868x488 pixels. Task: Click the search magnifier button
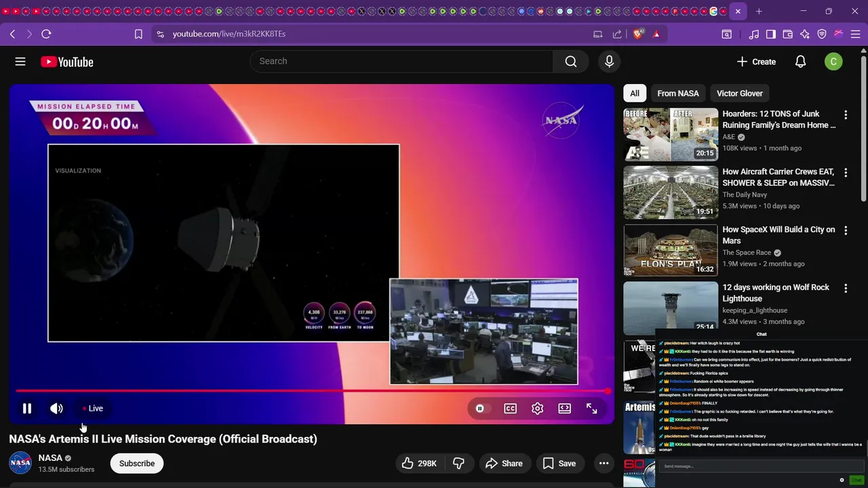(x=571, y=62)
